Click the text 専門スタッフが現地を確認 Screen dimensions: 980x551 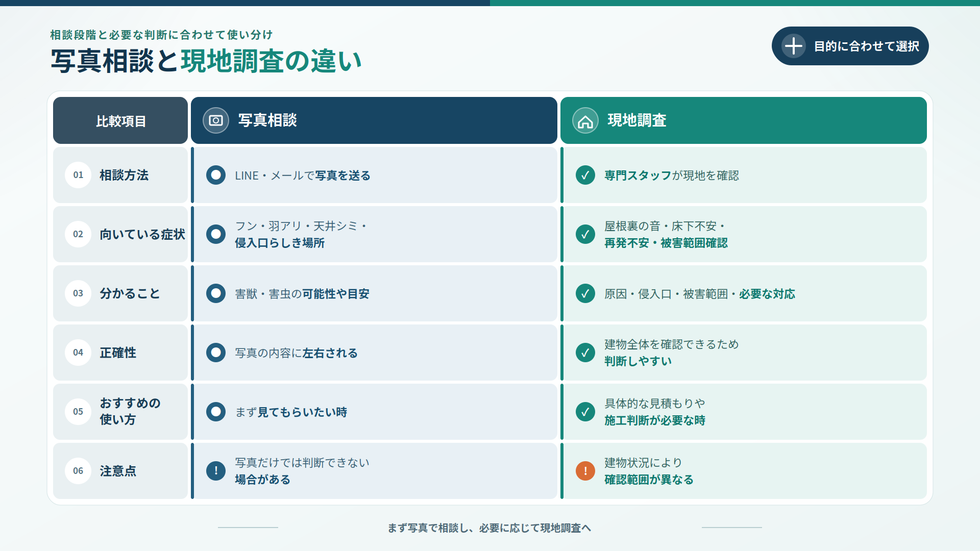(x=672, y=176)
